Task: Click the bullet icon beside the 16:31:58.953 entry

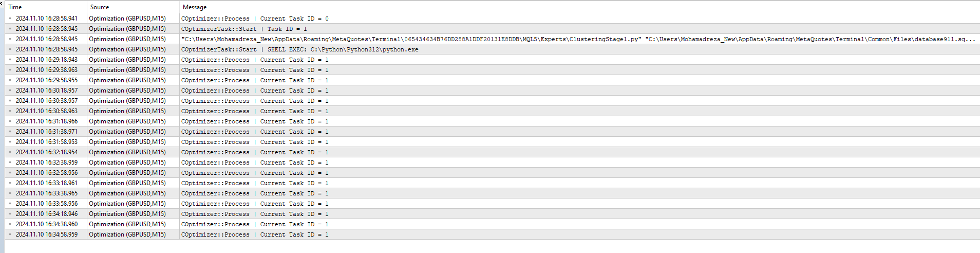Action: click(x=10, y=142)
